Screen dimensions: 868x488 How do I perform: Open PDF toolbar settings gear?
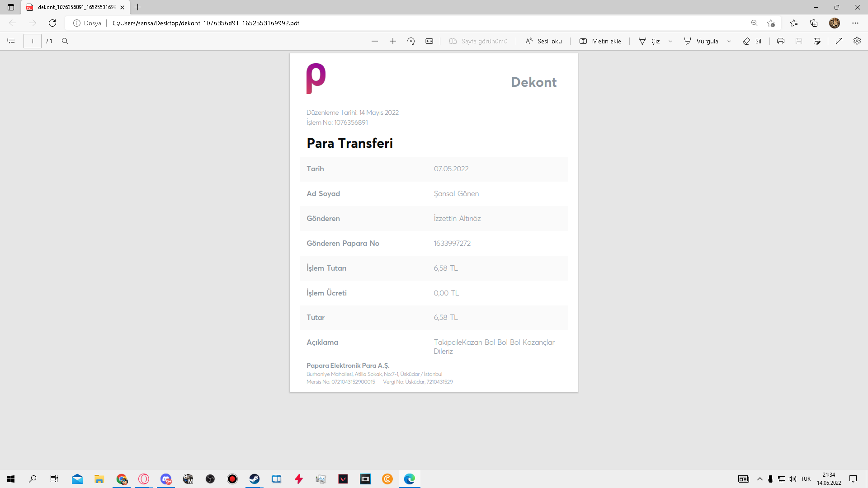[x=857, y=41]
